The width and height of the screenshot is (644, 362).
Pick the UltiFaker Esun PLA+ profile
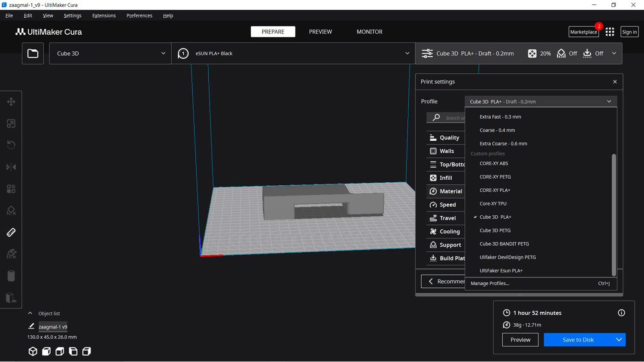501,271
